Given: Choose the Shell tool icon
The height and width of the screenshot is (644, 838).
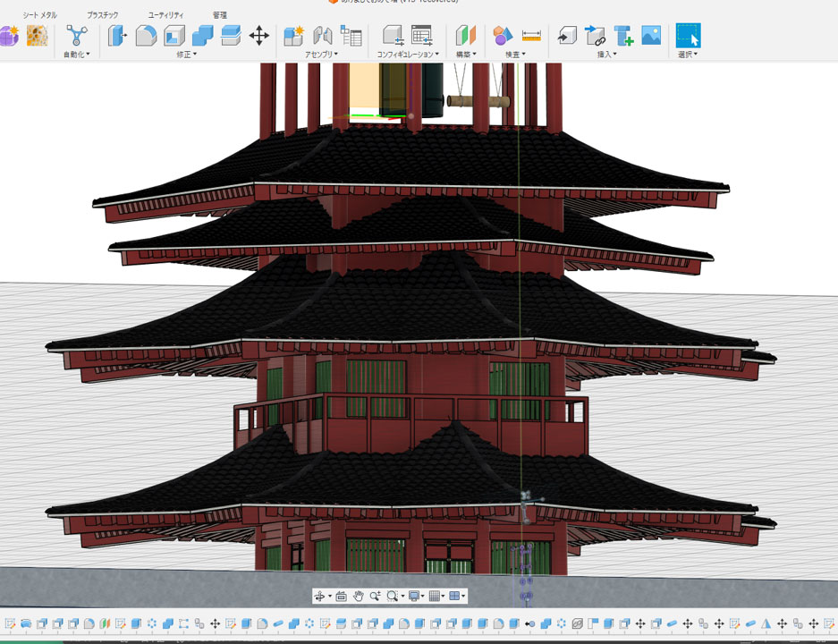Looking at the screenshot, I should tap(174, 36).
